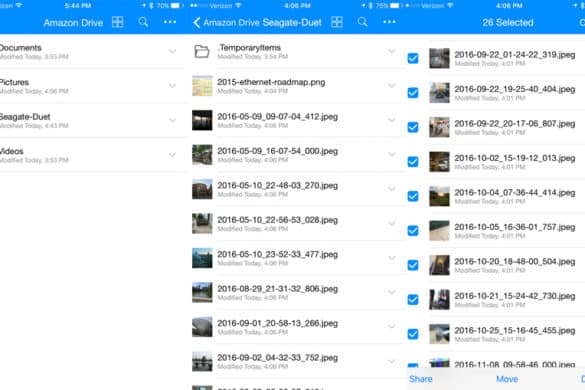This screenshot has width=585, height=390.
Task: Tap thumbnail of 2016-10-20_18-48-00_504.jpeg
Action: pyautogui.click(x=439, y=265)
